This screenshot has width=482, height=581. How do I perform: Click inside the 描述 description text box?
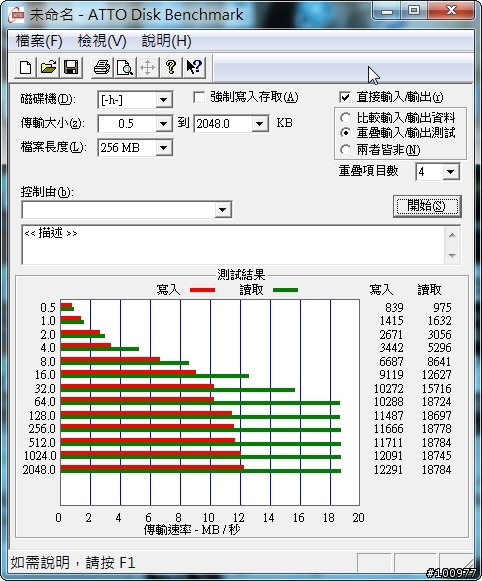tap(233, 245)
